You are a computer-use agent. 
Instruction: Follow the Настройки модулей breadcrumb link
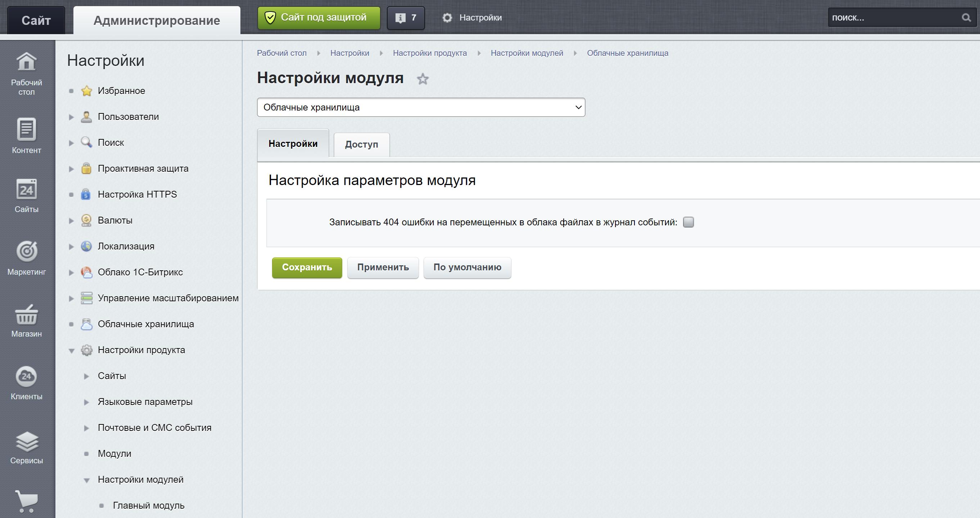point(527,53)
